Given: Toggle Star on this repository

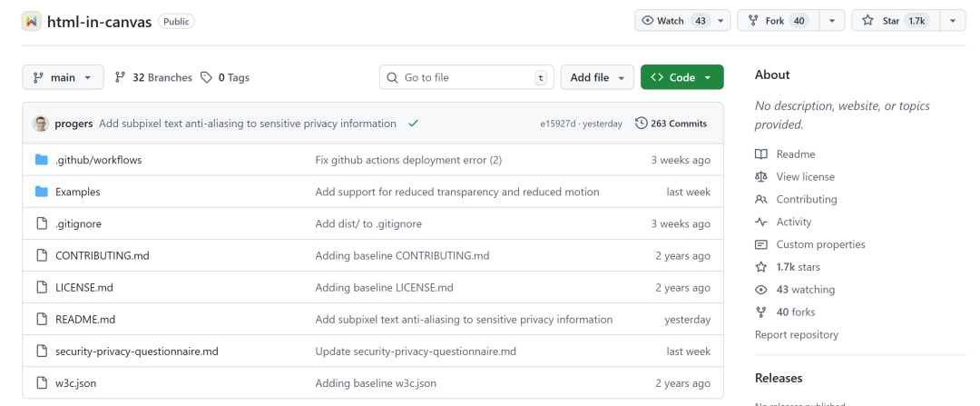Looking at the screenshot, I should pyautogui.click(x=893, y=21).
